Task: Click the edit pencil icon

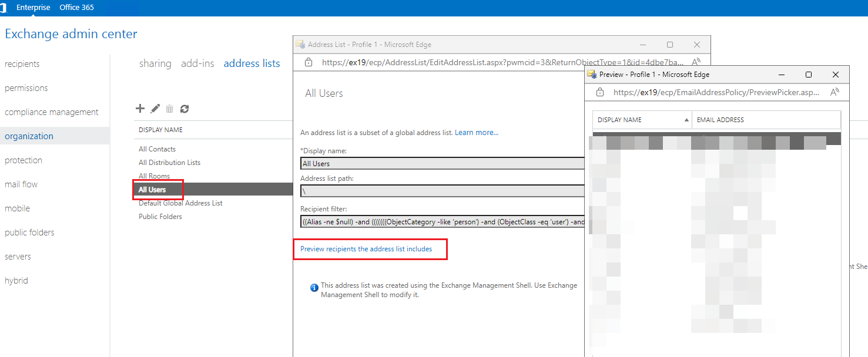Action: (x=155, y=108)
